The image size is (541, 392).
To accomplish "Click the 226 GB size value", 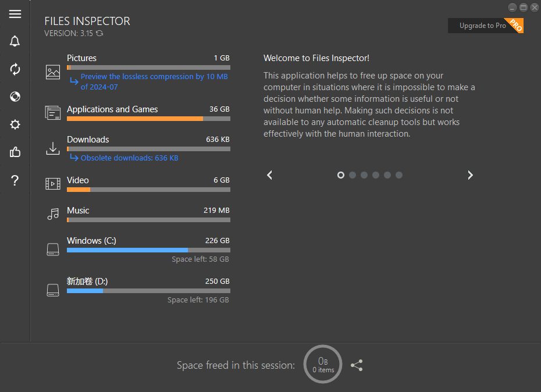I will (x=218, y=241).
